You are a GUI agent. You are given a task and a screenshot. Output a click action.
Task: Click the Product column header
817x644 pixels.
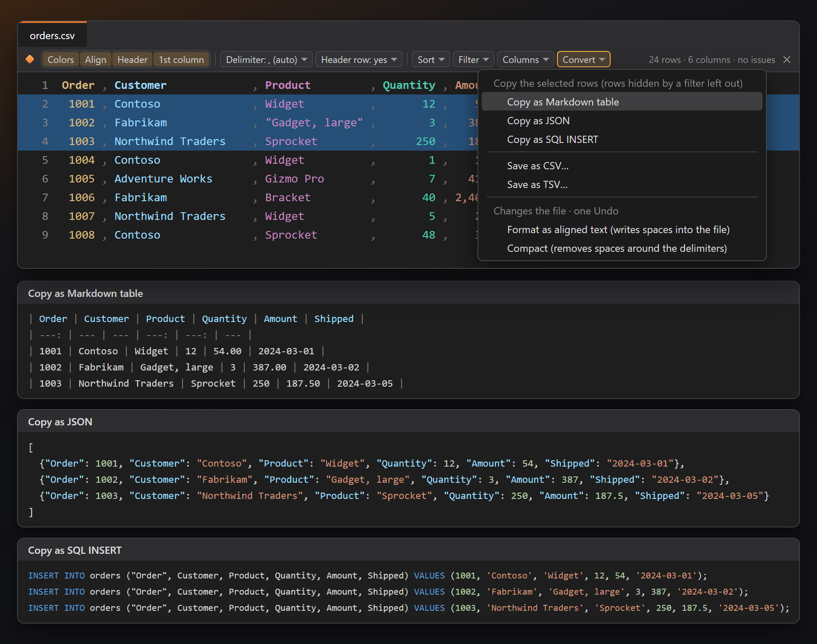[288, 85]
